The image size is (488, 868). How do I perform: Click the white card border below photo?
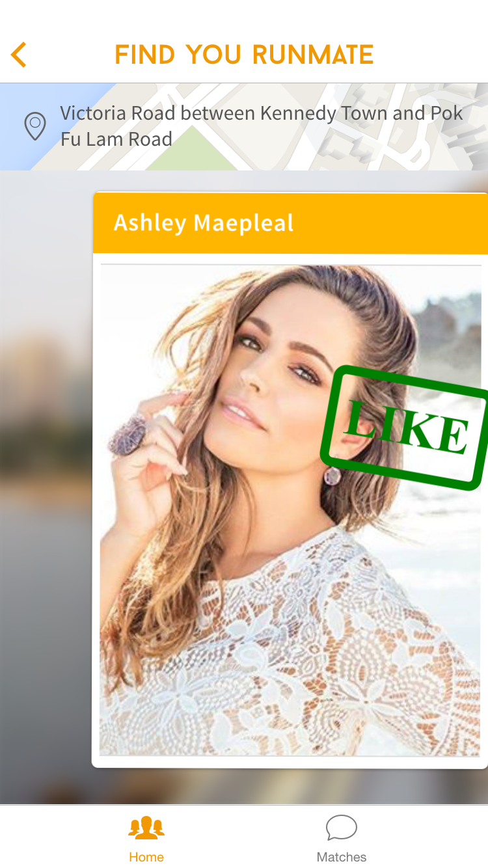290,762
